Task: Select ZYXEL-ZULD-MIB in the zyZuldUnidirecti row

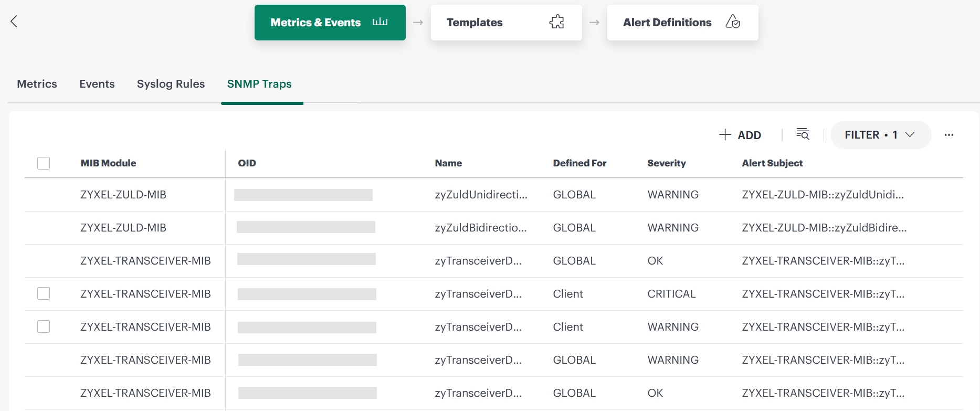Action: (x=123, y=195)
